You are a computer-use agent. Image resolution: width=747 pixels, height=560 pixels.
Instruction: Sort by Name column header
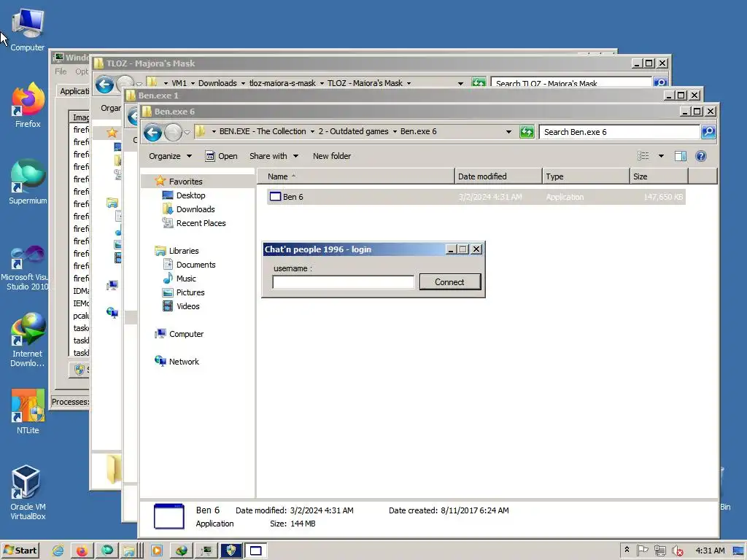click(356, 176)
